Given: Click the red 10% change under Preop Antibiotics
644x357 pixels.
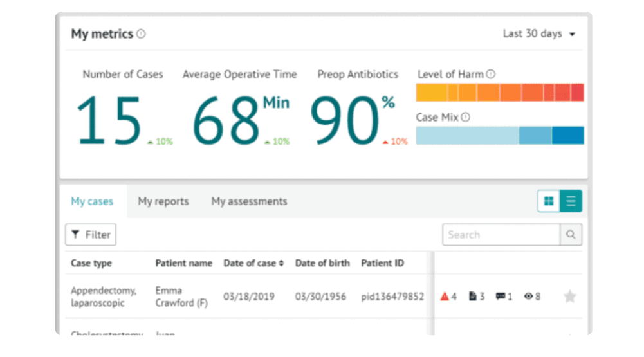Looking at the screenshot, I should point(395,142).
